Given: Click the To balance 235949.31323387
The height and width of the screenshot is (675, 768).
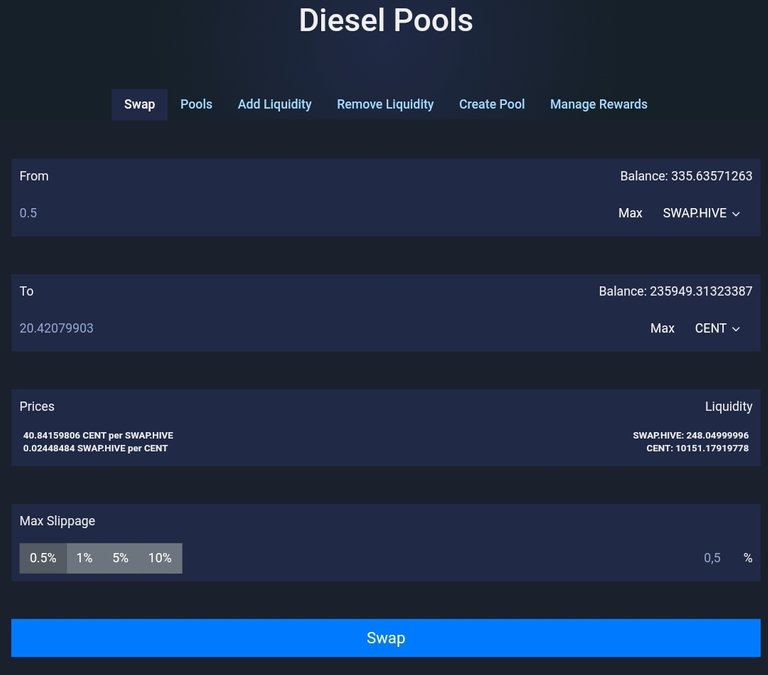Looking at the screenshot, I should click(675, 291).
